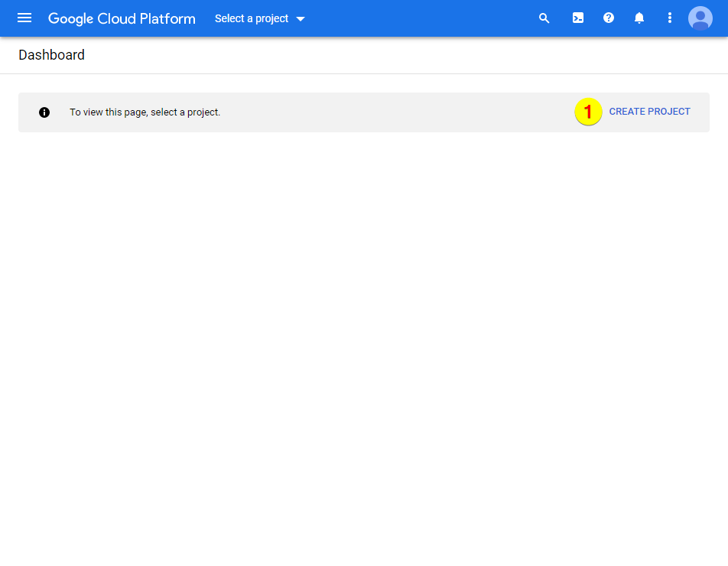Click blank title bar right of Dashboard
The height and width of the screenshot is (566, 728).
382,55
